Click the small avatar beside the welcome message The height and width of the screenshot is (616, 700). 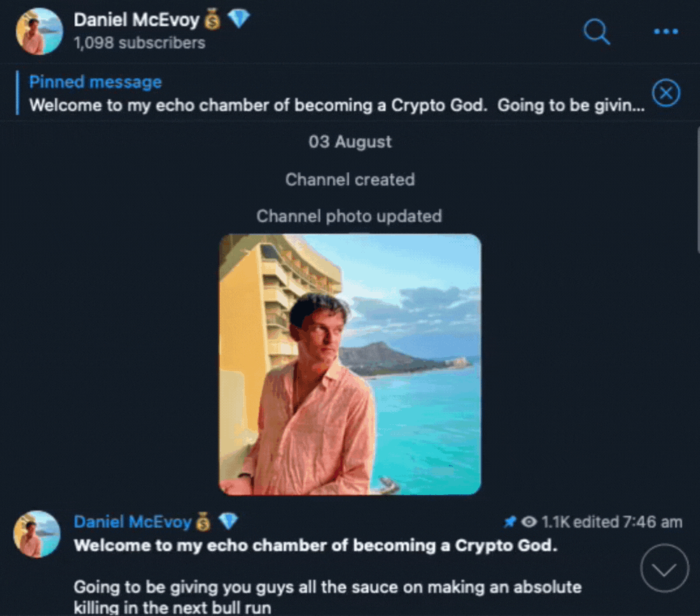point(37,534)
